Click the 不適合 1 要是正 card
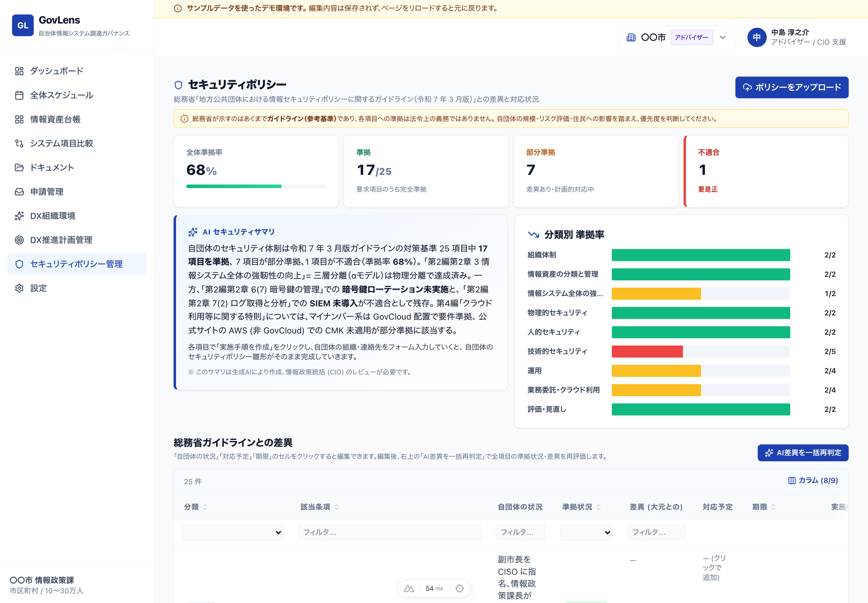 coord(766,172)
